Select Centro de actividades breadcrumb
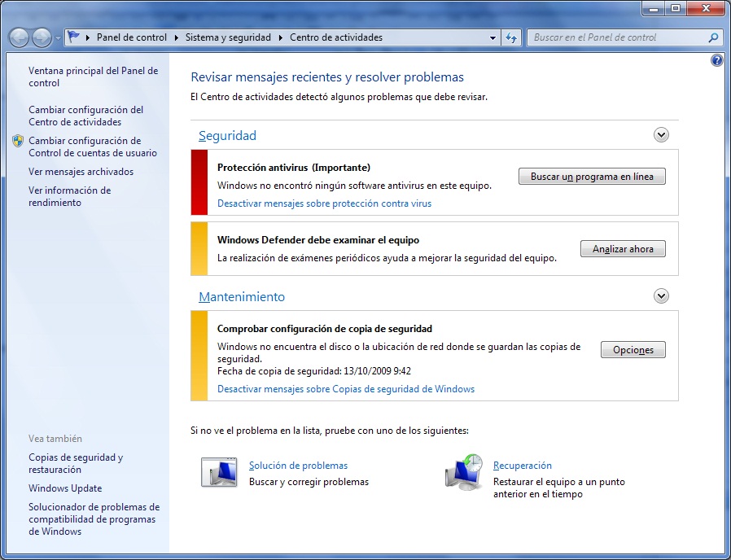 tap(336, 37)
